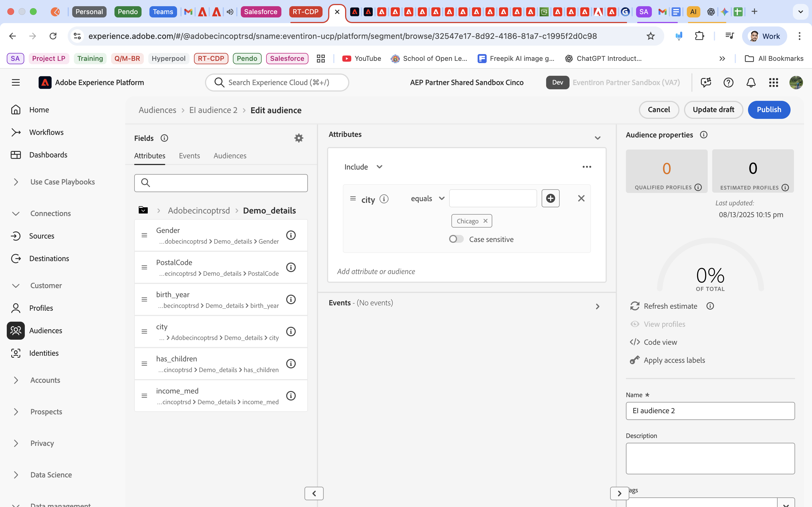Delete the city rule with X
The width and height of the screenshot is (812, 507).
point(581,198)
